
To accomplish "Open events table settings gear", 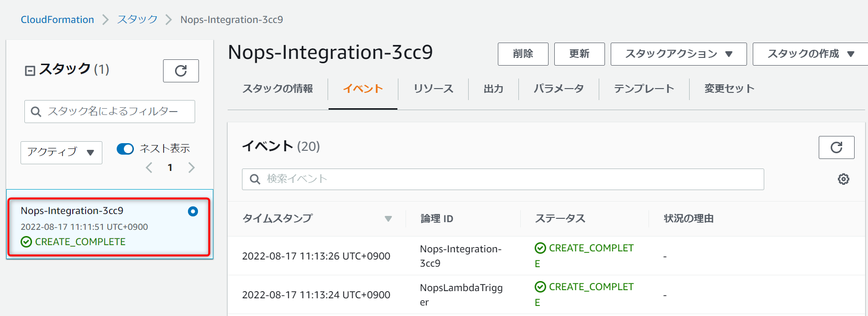I will coord(844,179).
